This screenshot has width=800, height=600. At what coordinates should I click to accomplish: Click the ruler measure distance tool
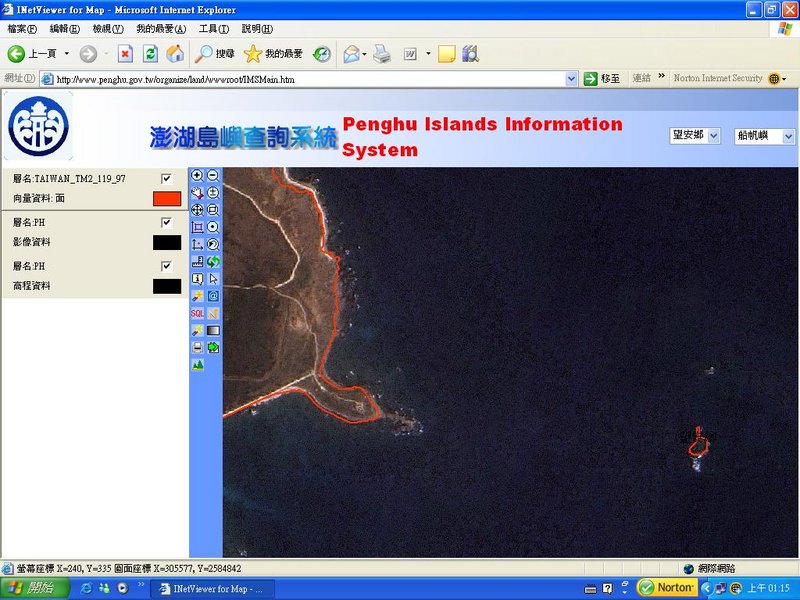coord(197,261)
